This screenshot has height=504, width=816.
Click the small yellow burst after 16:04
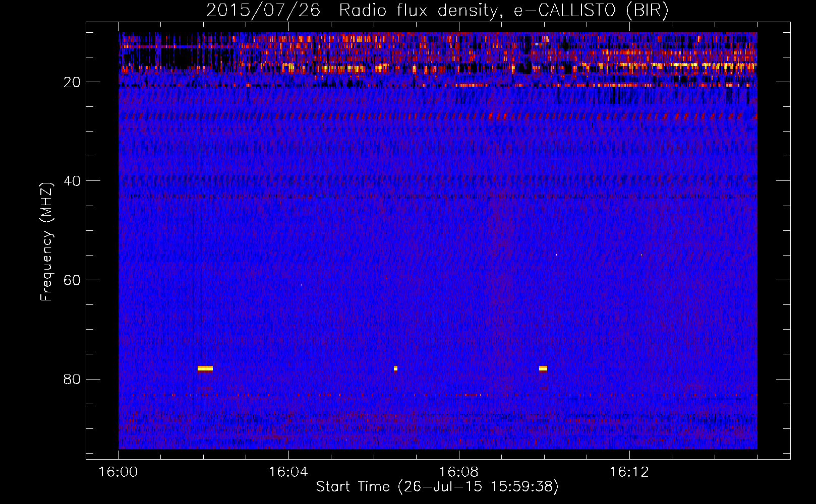[395, 368]
